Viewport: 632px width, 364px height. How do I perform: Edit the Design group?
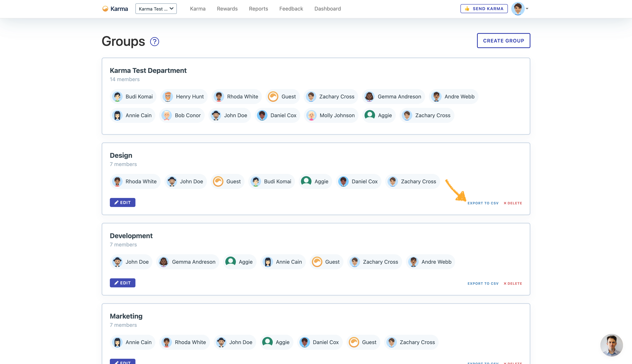(122, 202)
